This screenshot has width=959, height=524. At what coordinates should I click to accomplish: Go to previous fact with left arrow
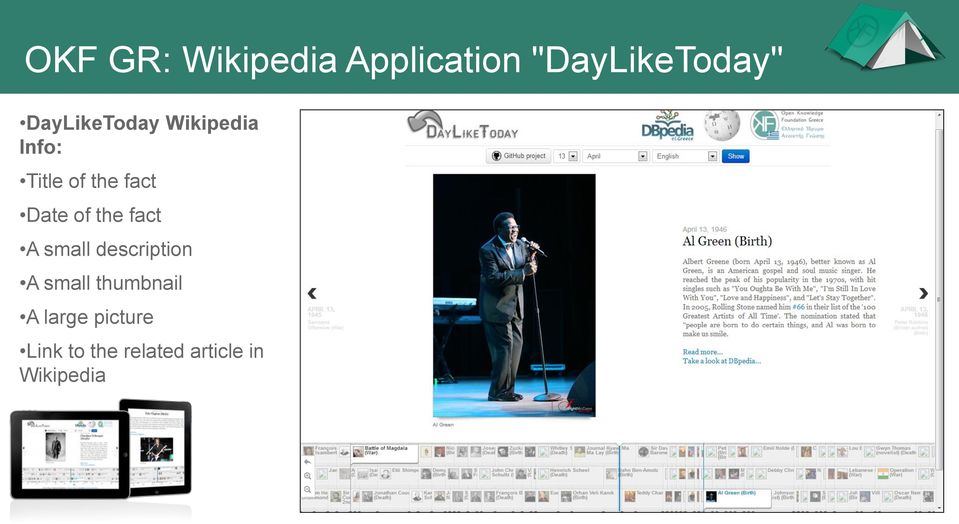(x=312, y=293)
